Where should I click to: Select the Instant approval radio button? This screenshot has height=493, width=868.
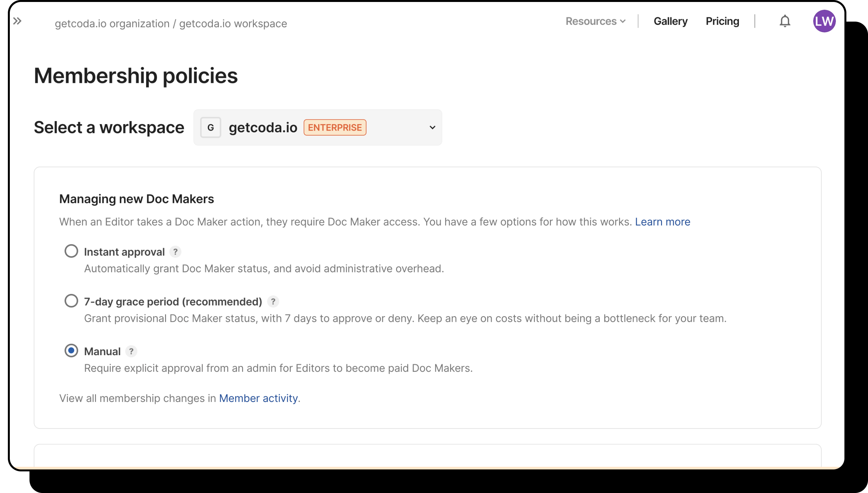coord(71,251)
